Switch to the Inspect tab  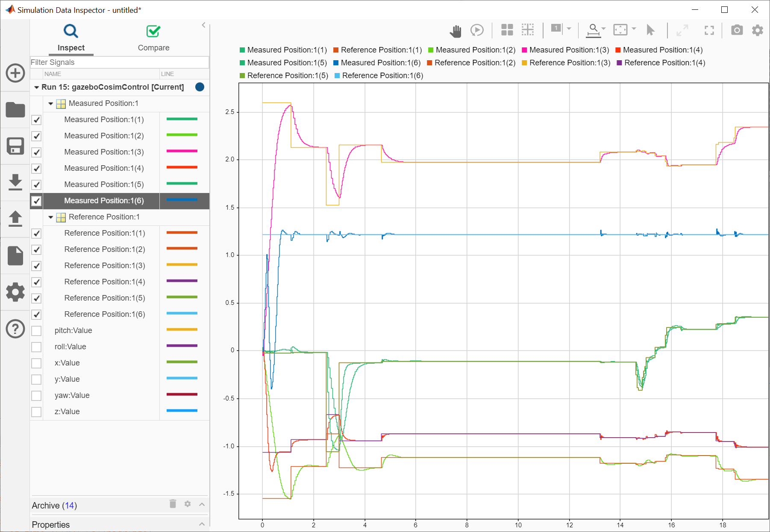(71, 38)
